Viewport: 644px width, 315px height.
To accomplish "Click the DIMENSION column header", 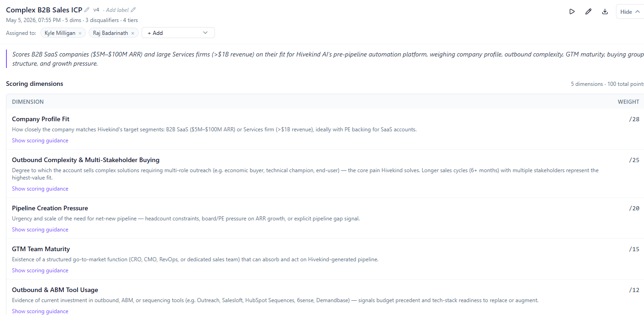I will pos(28,101).
